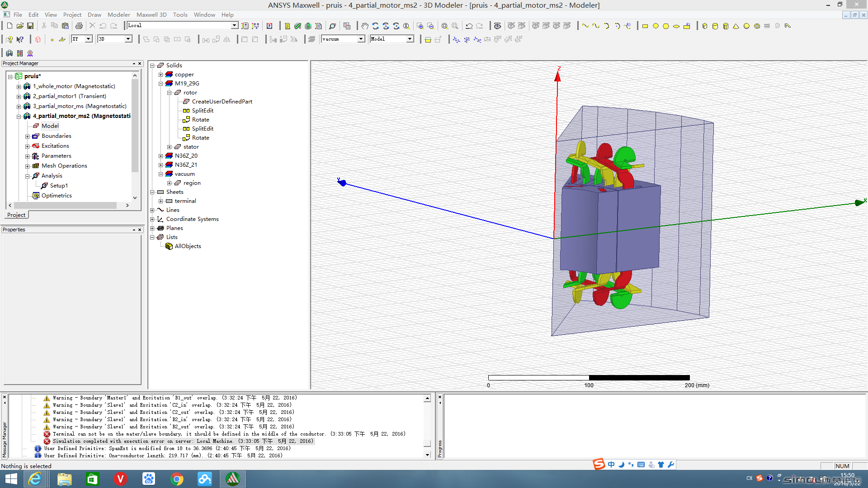Select the Draw Cylinder tool
Image resolution: width=868 pixels, height=488 pixels.
click(715, 26)
